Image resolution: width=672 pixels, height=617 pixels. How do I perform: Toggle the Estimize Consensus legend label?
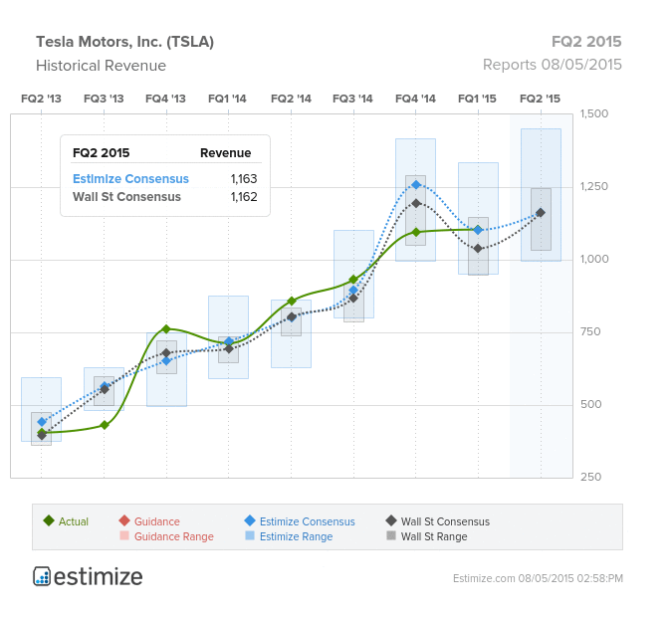(307, 521)
